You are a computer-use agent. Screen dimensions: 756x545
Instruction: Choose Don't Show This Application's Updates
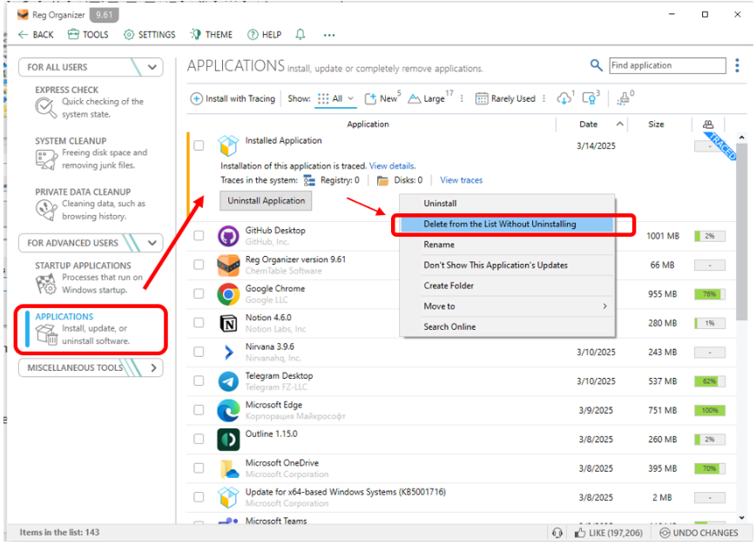[x=508, y=266]
